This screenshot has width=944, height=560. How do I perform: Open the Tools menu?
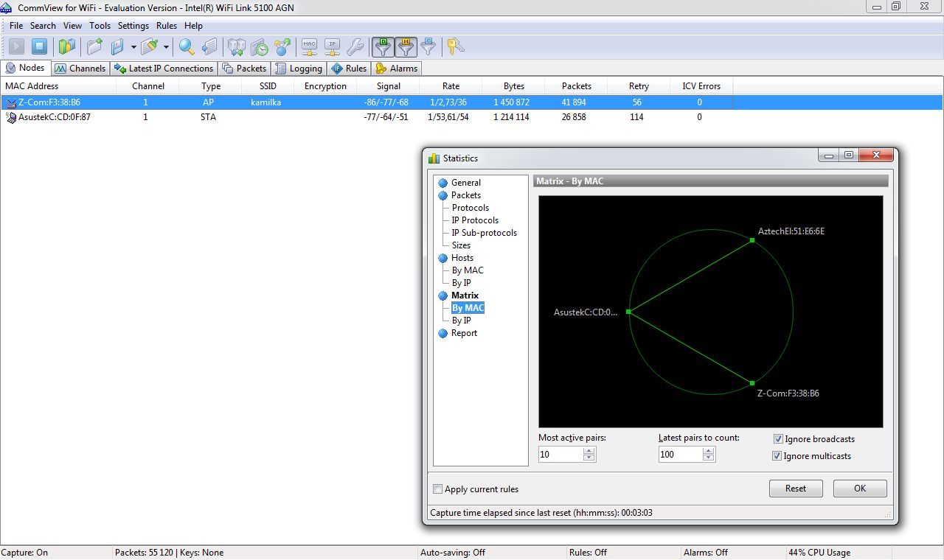click(x=100, y=26)
